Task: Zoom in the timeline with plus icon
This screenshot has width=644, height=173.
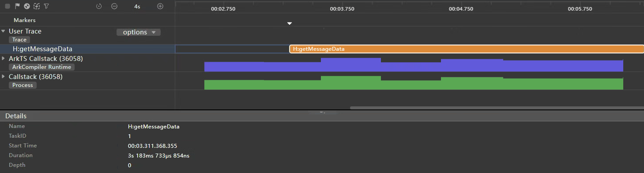Action: (160, 7)
